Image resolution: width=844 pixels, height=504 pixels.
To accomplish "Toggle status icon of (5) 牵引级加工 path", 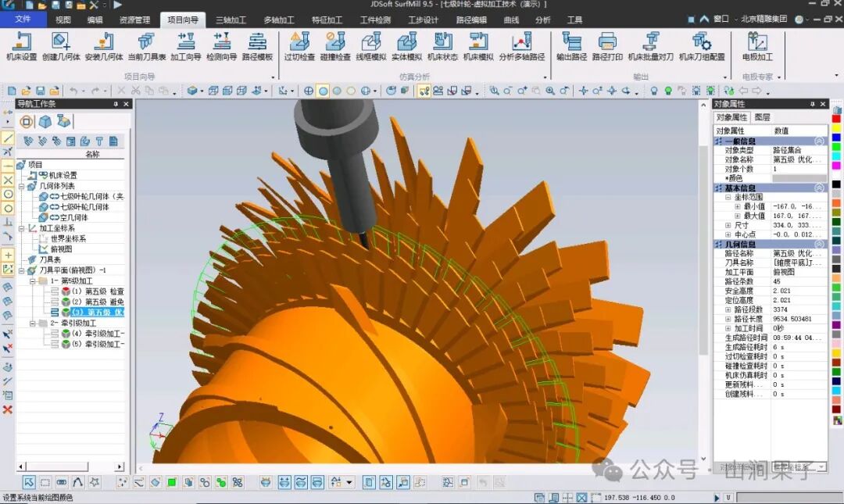I will (66, 344).
